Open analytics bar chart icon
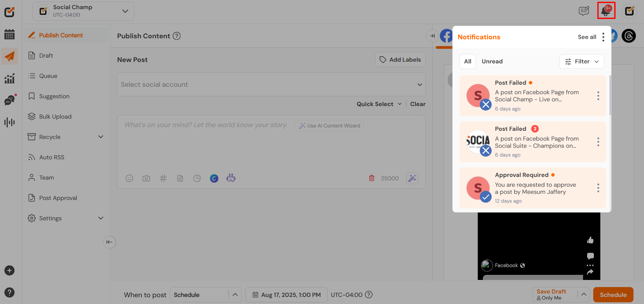 pos(9,78)
